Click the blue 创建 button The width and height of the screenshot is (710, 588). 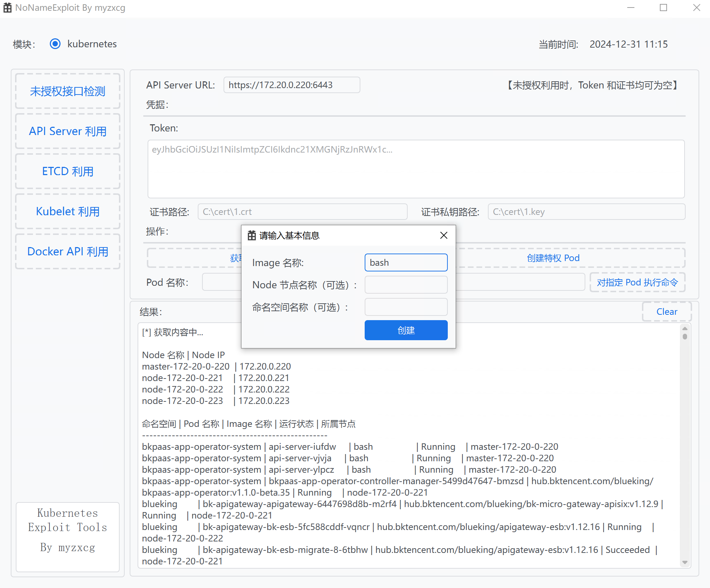[x=406, y=330]
